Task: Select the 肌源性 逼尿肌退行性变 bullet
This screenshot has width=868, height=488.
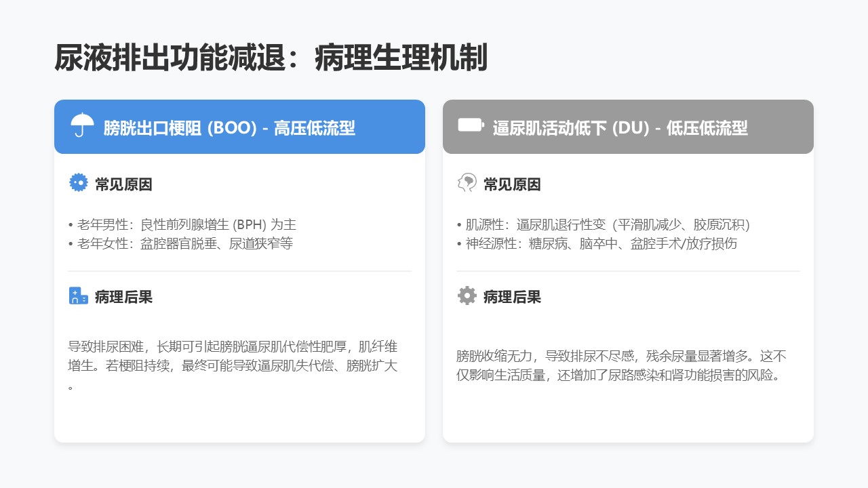Action: [603, 224]
